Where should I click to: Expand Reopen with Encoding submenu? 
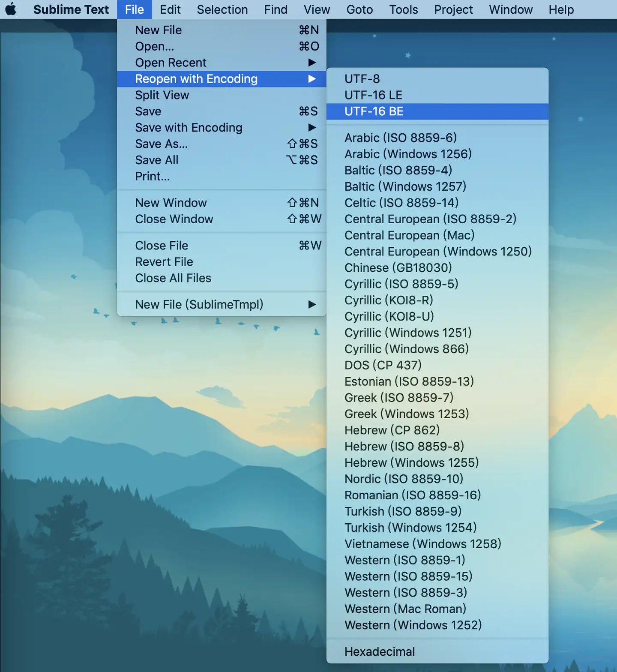pos(222,79)
